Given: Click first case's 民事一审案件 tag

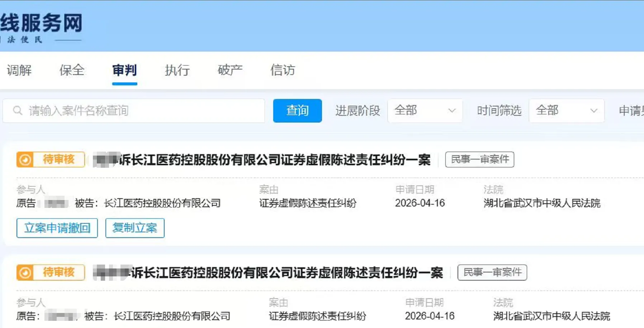Looking at the screenshot, I should [480, 160].
